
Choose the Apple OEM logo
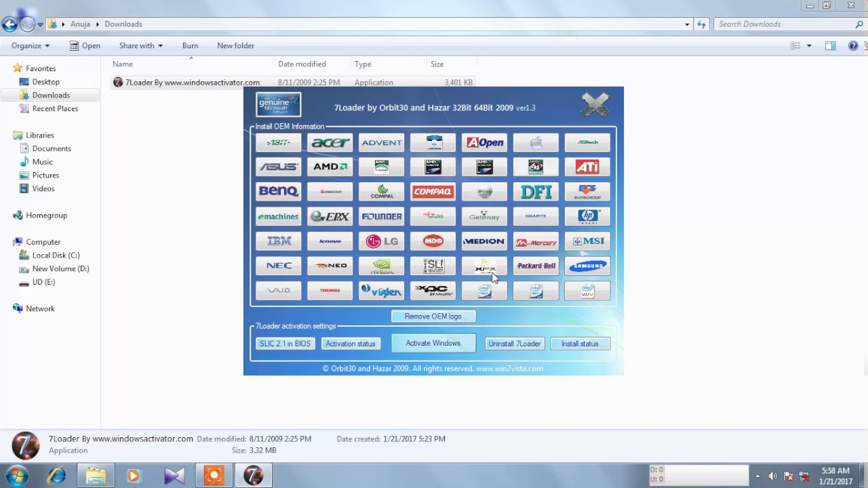(x=536, y=142)
